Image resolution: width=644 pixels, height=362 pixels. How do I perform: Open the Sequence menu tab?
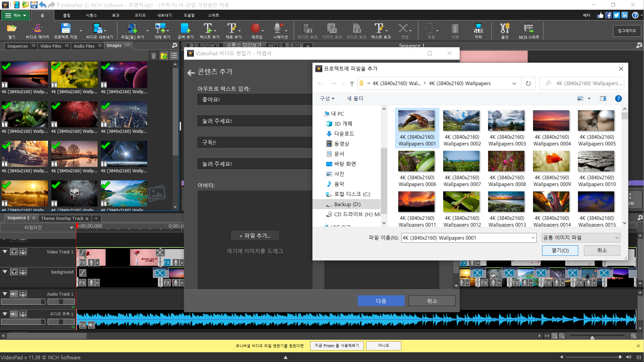point(91,15)
